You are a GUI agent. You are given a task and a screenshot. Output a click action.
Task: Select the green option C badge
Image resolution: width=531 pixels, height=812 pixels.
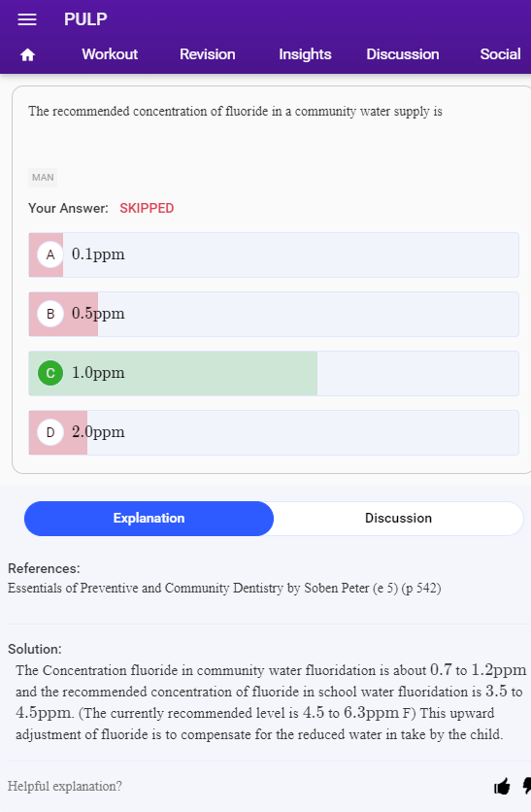click(x=50, y=373)
